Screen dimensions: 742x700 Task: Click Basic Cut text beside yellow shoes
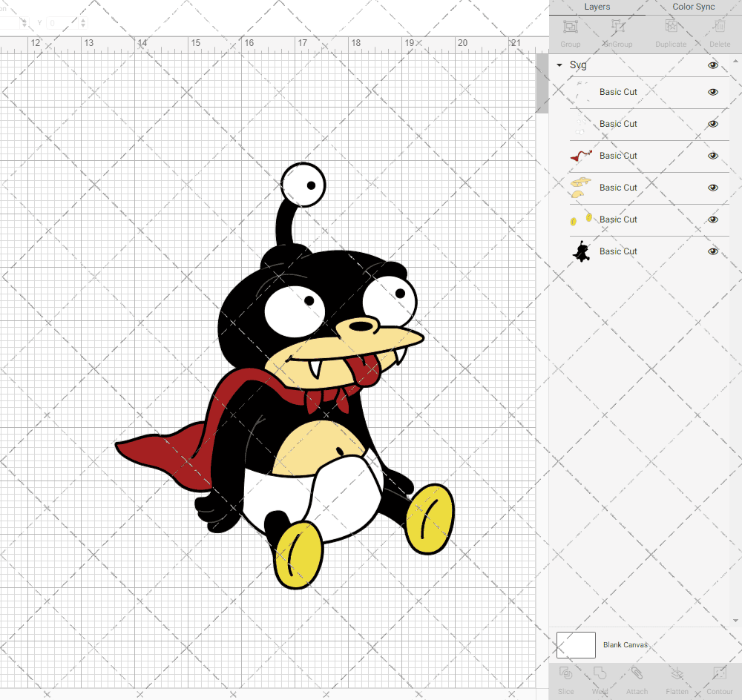618,219
